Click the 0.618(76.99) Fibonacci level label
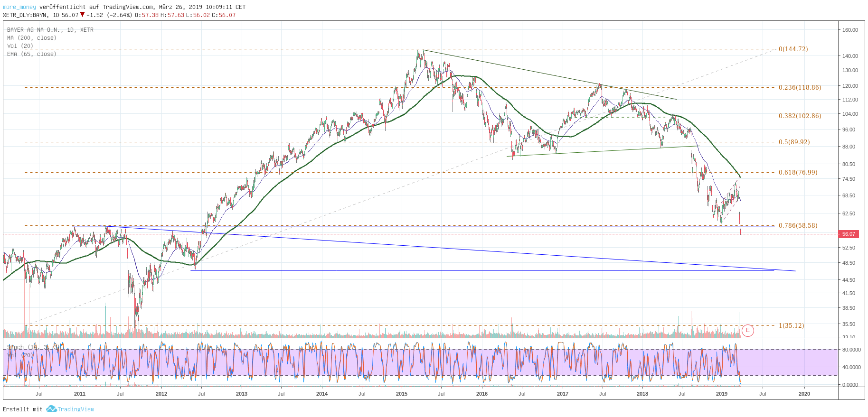Screen dimensions: 868x417 tap(798, 172)
